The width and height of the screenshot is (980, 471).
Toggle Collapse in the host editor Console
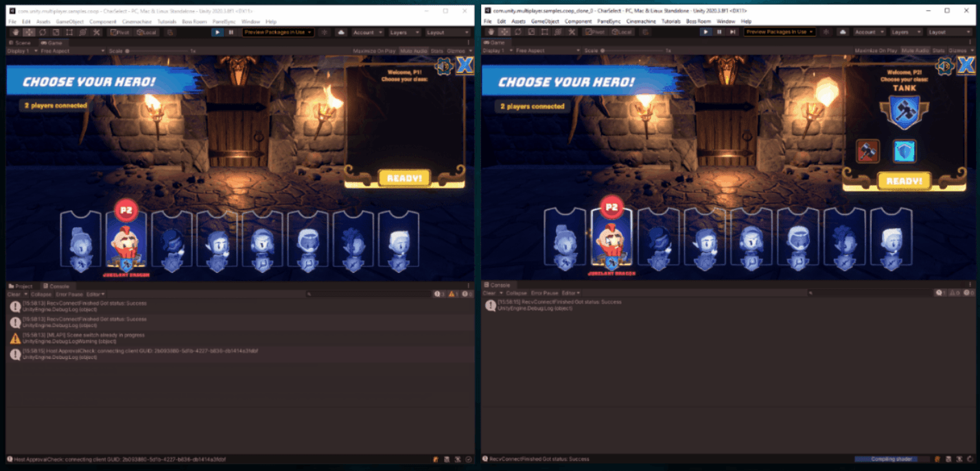[40, 294]
